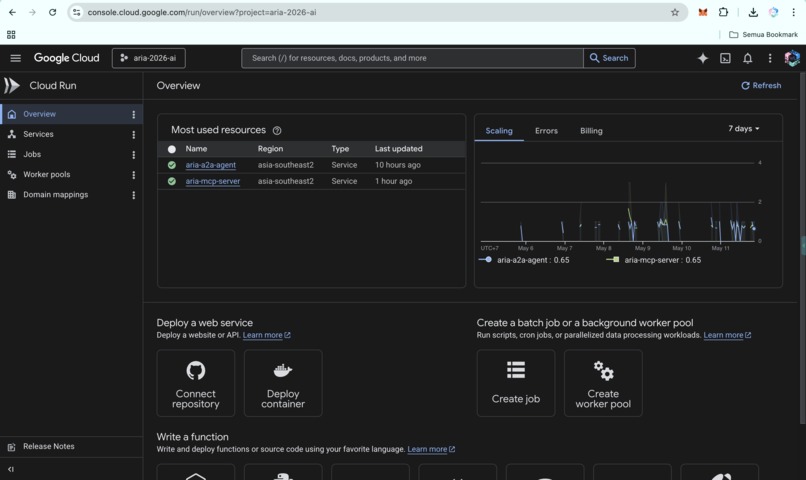Open browser downloads

point(753,12)
